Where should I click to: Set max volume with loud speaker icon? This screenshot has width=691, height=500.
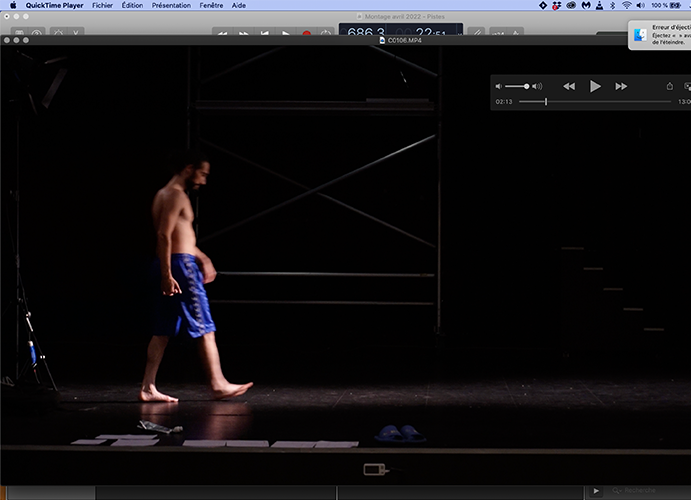[538, 87]
